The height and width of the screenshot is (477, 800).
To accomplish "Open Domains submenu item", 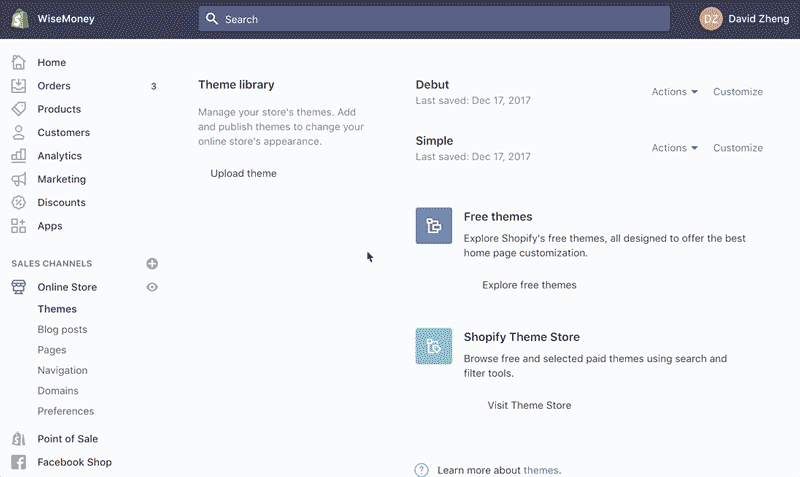I will 58,391.
